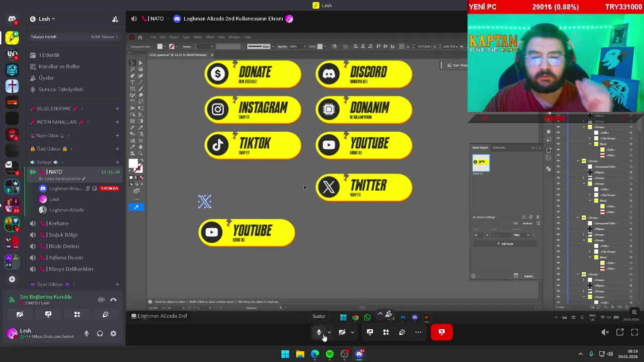This screenshot has width=644, height=362.
Task: Open soundboard icon in voice panel
Action: pos(106,314)
